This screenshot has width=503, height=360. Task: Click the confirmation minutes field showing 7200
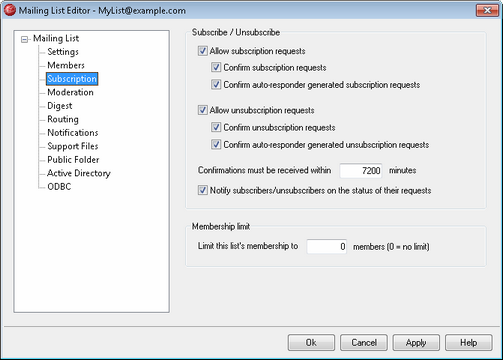pyautogui.click(x=361, y=171)
